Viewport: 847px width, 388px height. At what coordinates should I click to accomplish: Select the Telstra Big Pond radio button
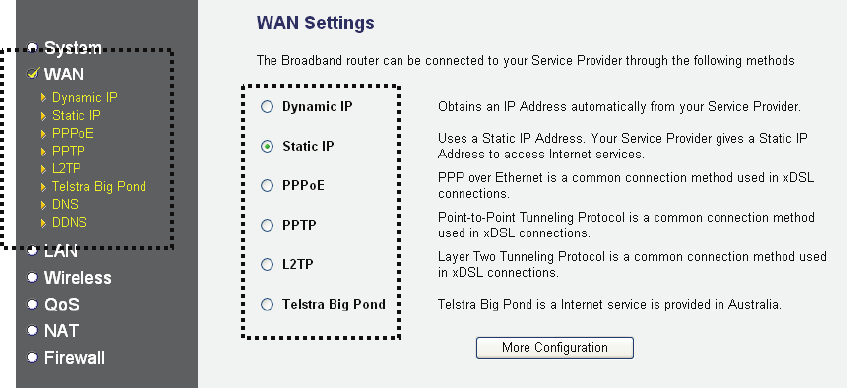pyautogui.click(x=267, y=305)
